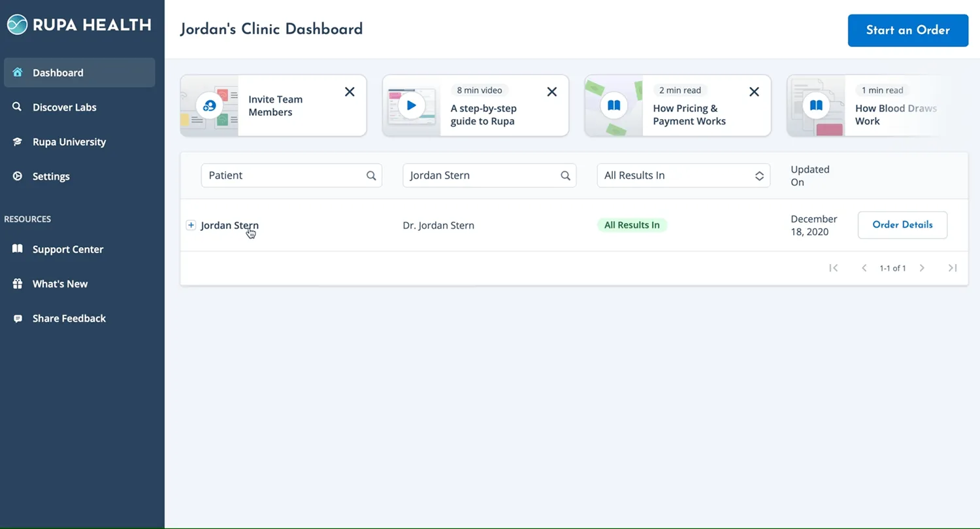Focus the Patient search input field
980x529 pixels.
[x=291, y=175]
